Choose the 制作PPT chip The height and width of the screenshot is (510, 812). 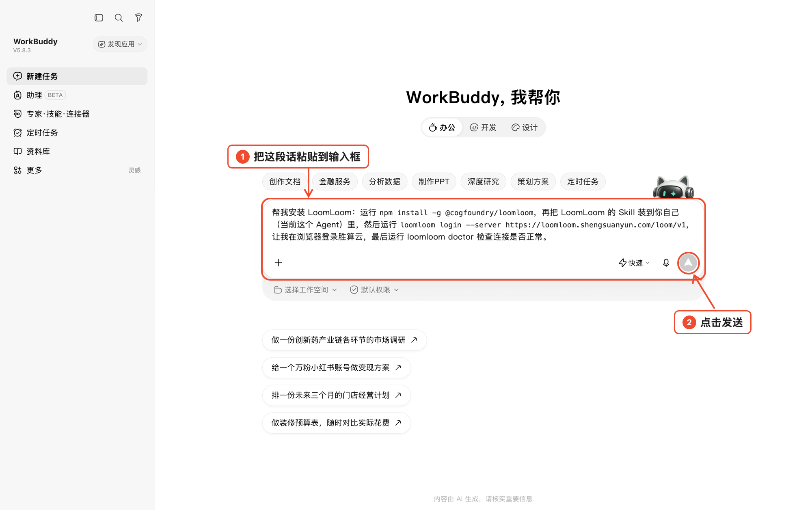(x=434, y=182)
